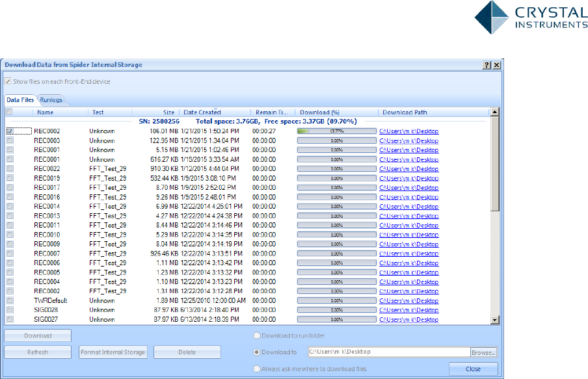Check the REC0010 row checkbox
Screen dimensions: 588x379
click(x=10, y=234)
